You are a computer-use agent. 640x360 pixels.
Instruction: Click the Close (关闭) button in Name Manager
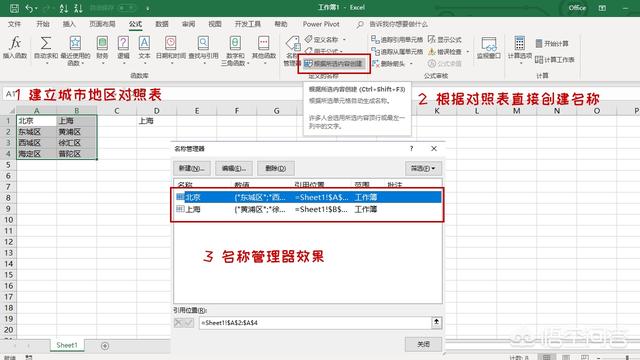click(x=423, y=344)
